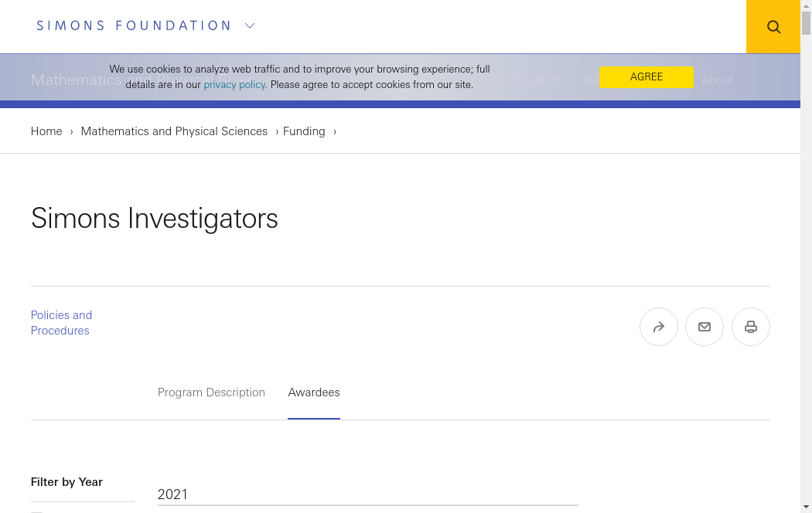This screenshot has height=513, width=812.
Task: Click the Funding navigation menu item
Action: 536,80
